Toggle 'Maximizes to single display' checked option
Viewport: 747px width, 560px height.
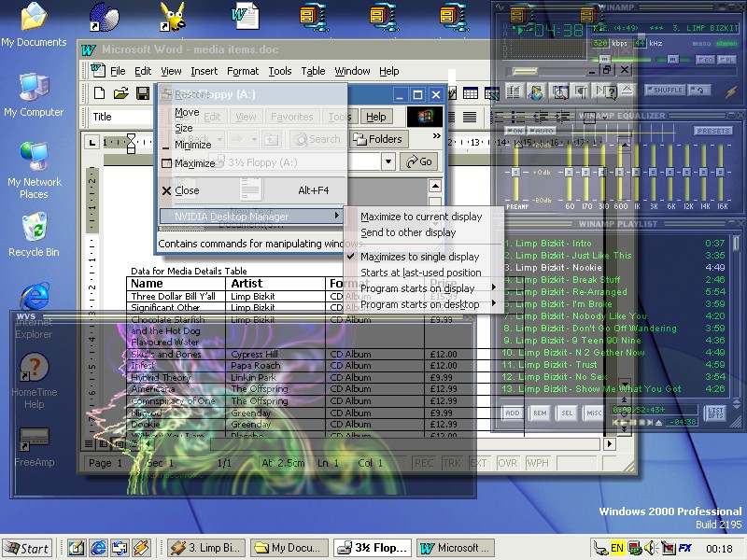point(419,257)
